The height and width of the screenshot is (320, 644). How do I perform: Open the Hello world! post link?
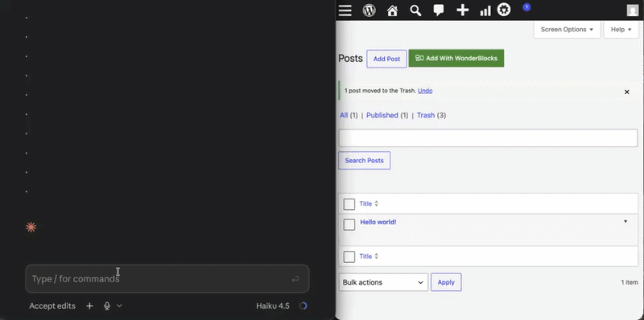[x=378, y=222]
